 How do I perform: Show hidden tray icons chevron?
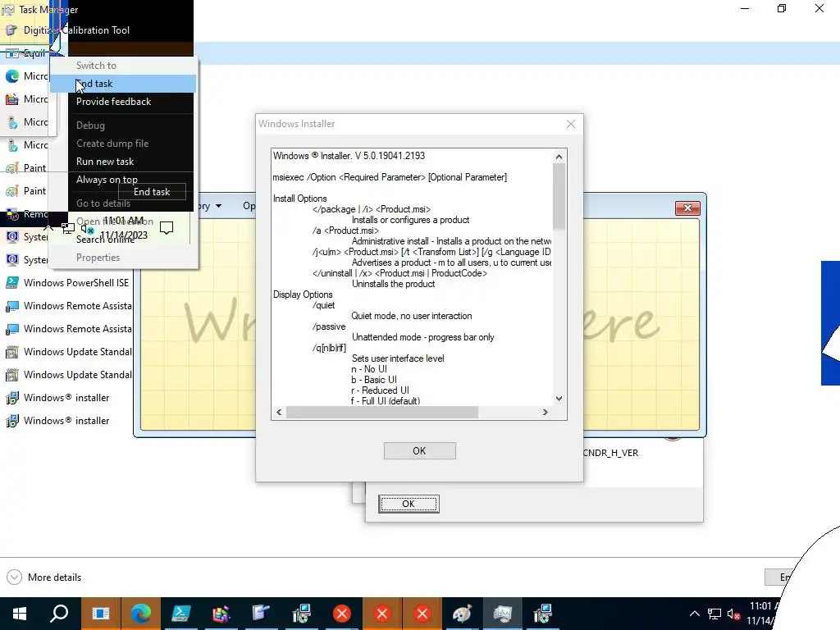click(694, 614)
